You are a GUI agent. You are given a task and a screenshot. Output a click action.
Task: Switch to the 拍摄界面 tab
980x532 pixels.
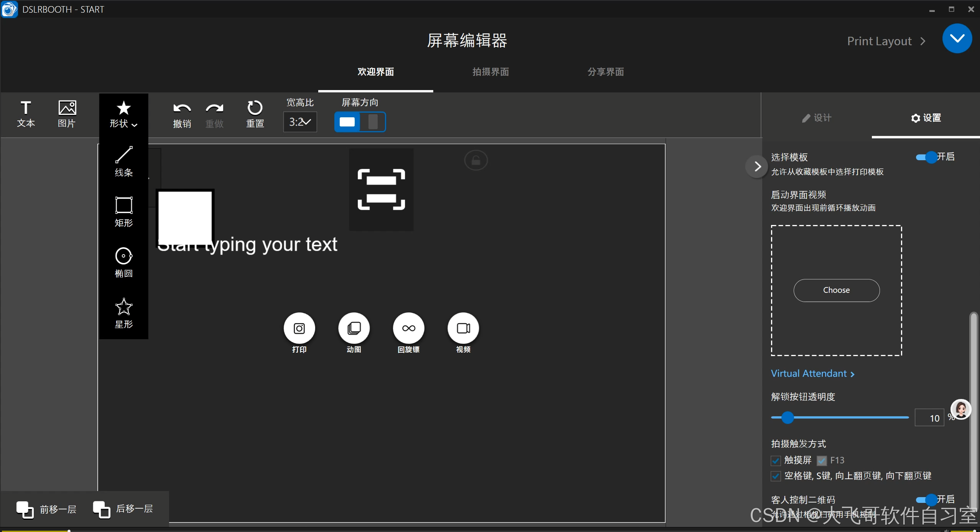pyautogui.click(x=490, y=72)
